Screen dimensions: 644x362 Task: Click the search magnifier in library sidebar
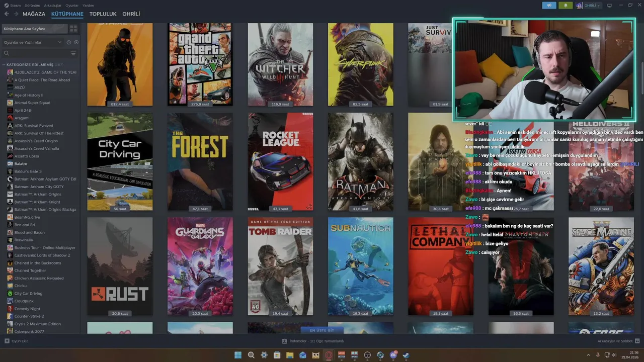[7, 53]
